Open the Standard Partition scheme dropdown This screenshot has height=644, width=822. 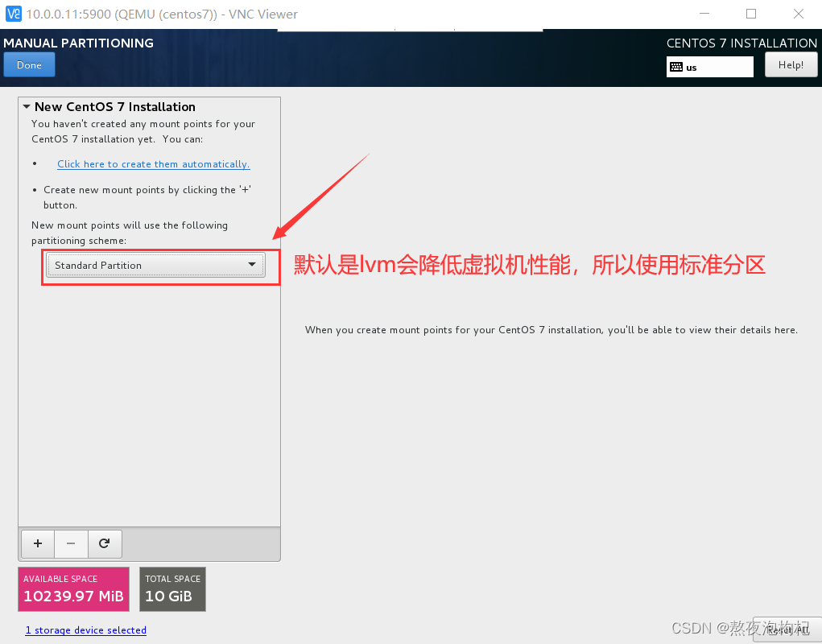point(155,265)
